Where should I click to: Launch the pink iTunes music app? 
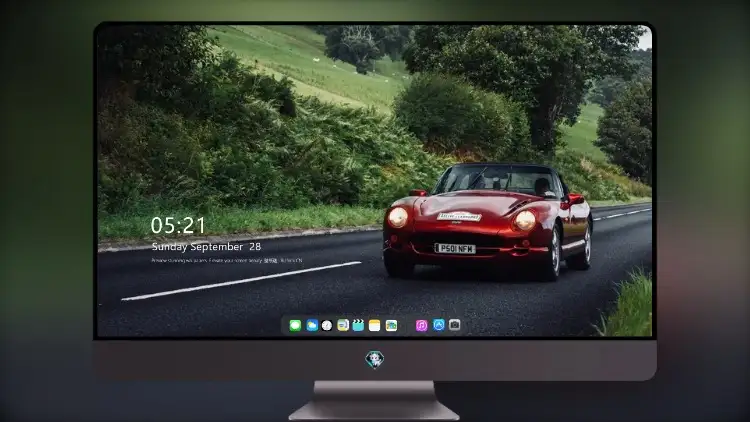pyautogui.click(x=421, y=326)
